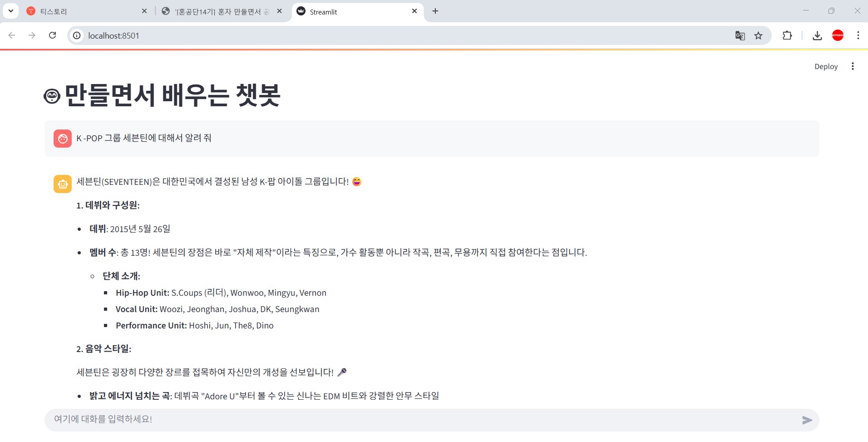This screenshot has height=442, width=868.
Task: View site information icon
Action: pos(77,35)
